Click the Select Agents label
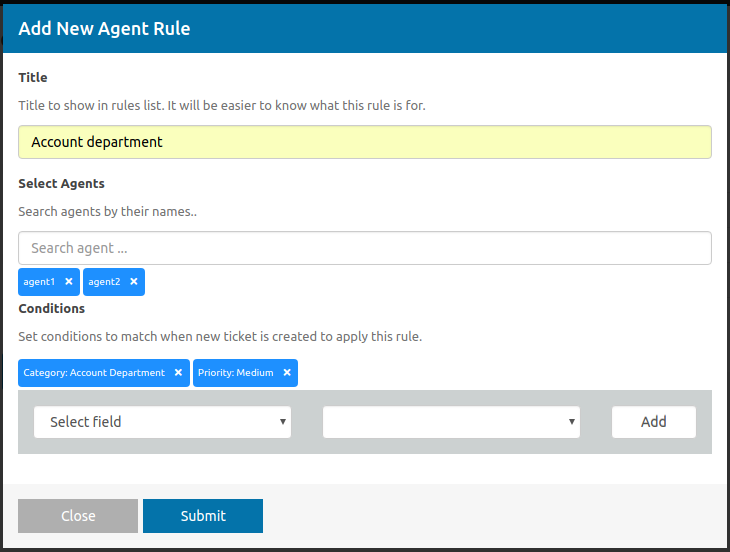 pos(61,183)
